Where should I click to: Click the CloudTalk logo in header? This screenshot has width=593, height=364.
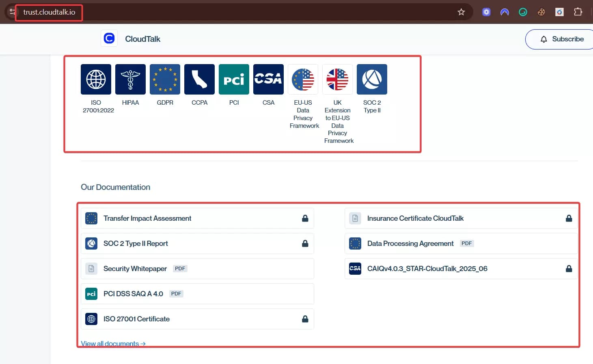coord(109,39)
